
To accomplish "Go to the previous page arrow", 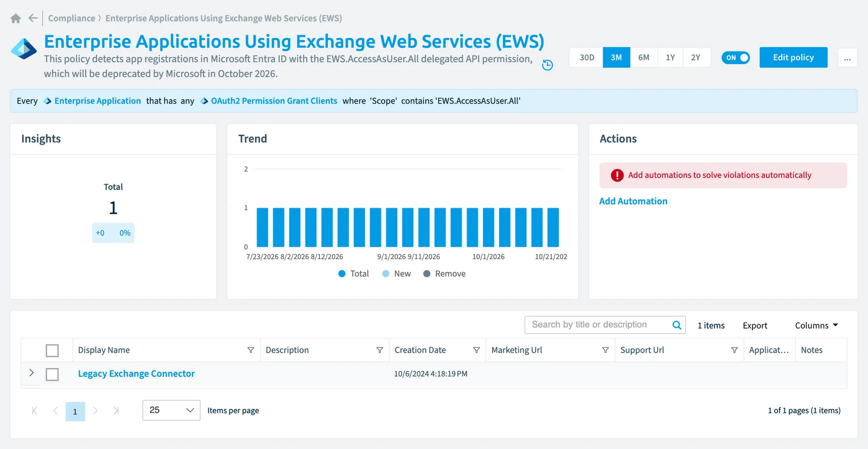I will pos(55,410).
